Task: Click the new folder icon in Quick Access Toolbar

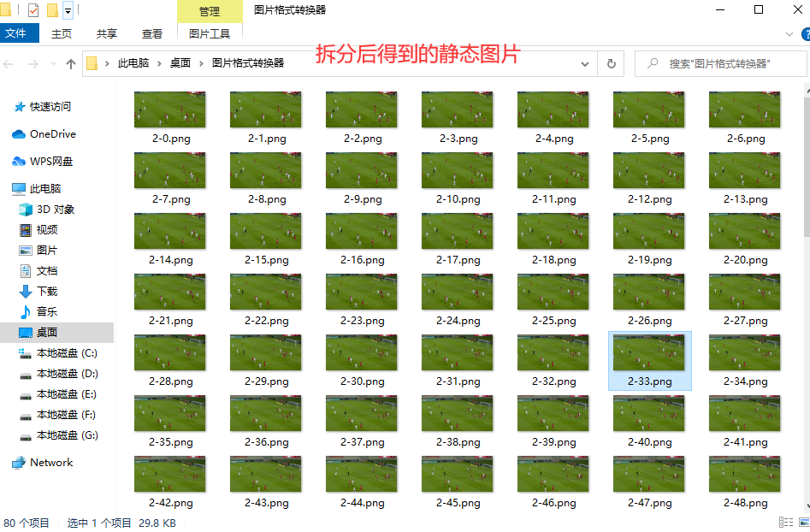Action: coord(51,10)
